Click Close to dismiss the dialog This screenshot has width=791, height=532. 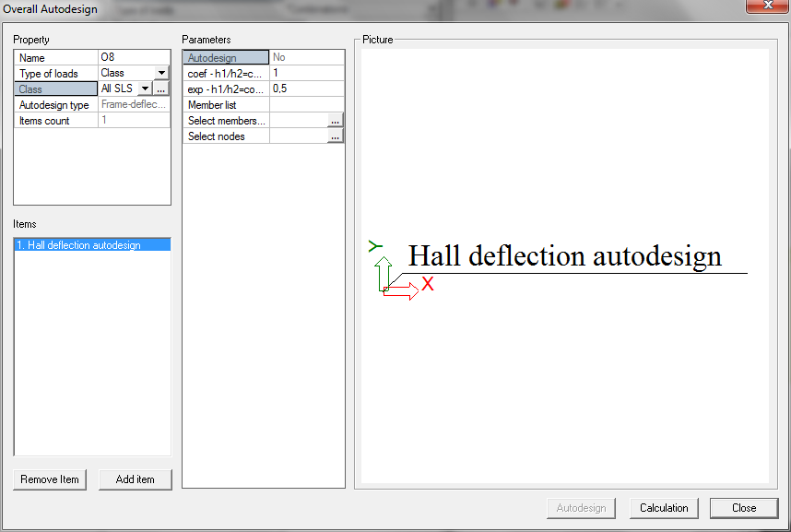click(743, 508)
